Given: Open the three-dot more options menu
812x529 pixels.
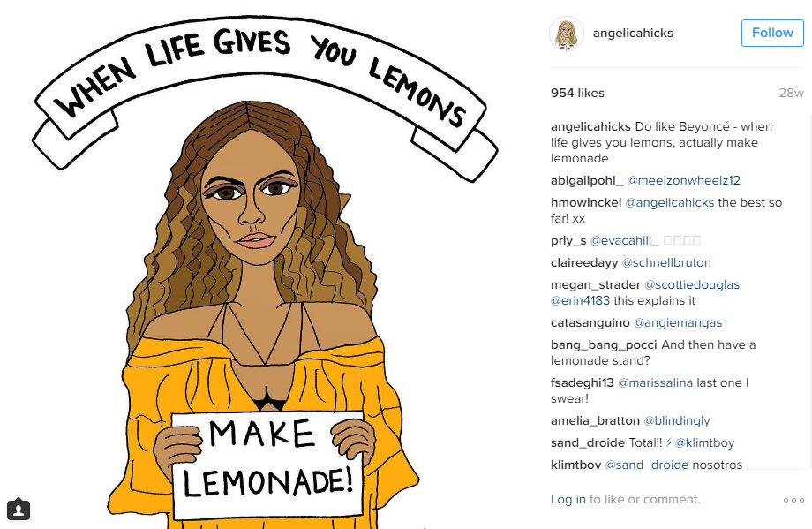Looking at the screenshot, I should point(793,500).
